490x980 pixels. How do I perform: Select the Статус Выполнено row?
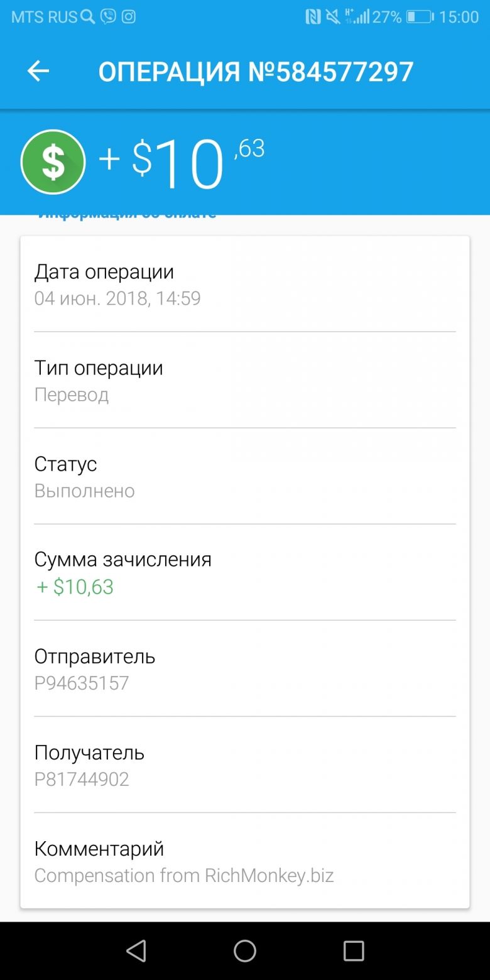tap(245, 476)
